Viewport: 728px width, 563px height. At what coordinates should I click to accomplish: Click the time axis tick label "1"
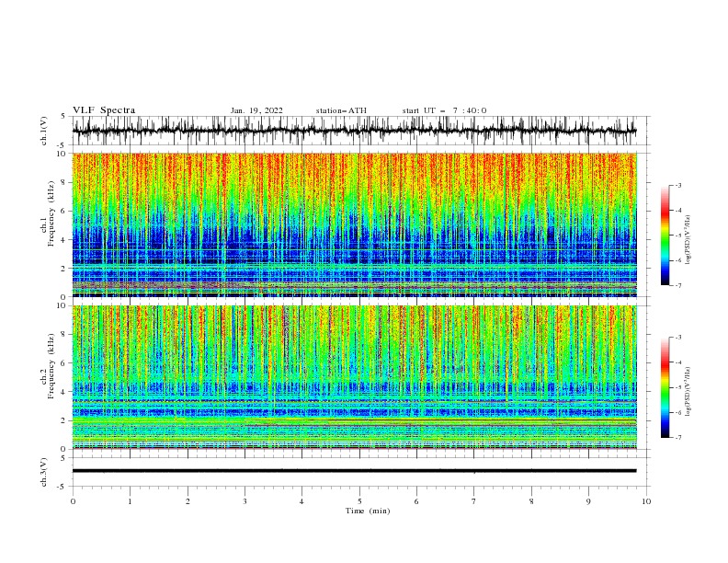(x=130, y=501)
